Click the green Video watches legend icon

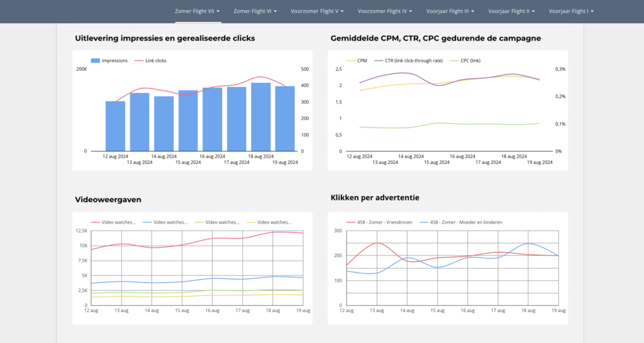click(200, 222)
